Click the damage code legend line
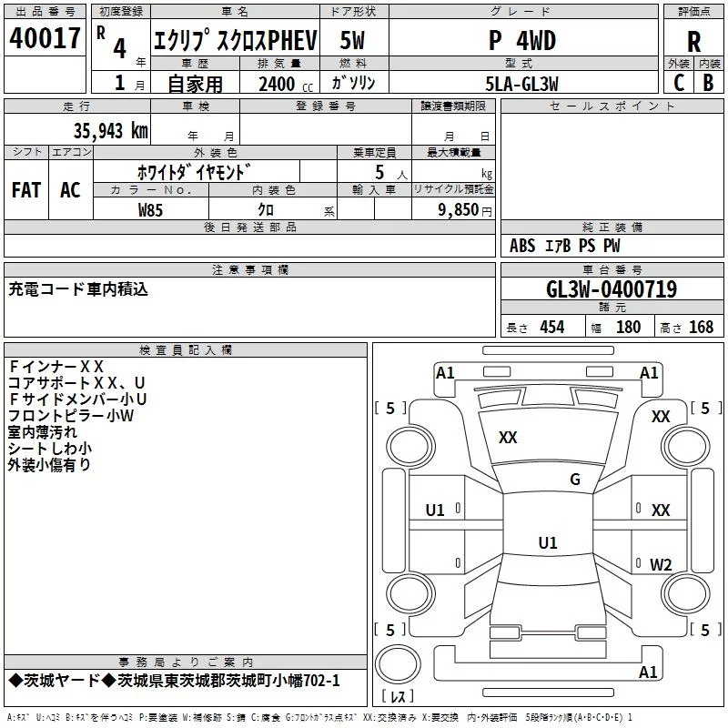Screen dimensions: 728x728 pyautogui.click(x=320, y=718)
